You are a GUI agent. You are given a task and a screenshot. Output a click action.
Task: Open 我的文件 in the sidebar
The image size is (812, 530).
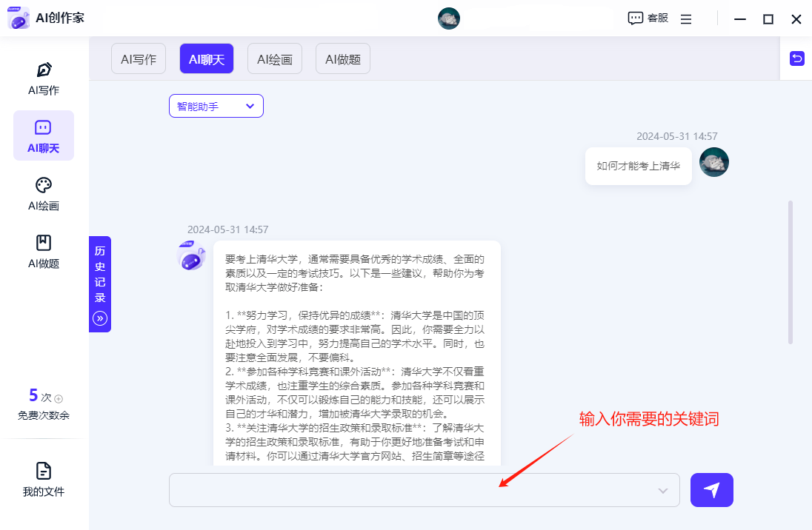click(44, 479)
